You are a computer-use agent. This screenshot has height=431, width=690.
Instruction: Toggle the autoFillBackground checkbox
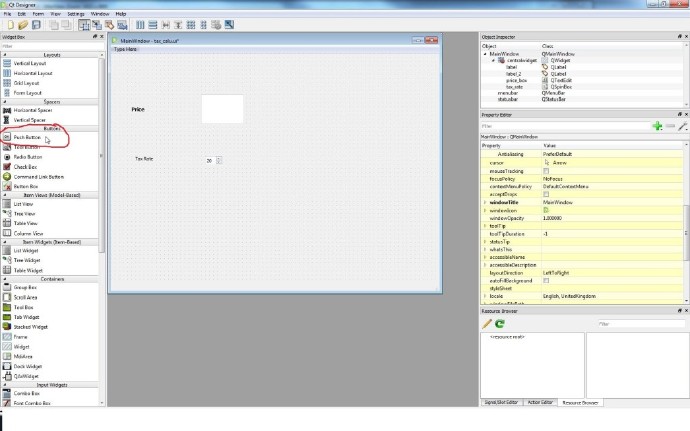click(546, 280)
